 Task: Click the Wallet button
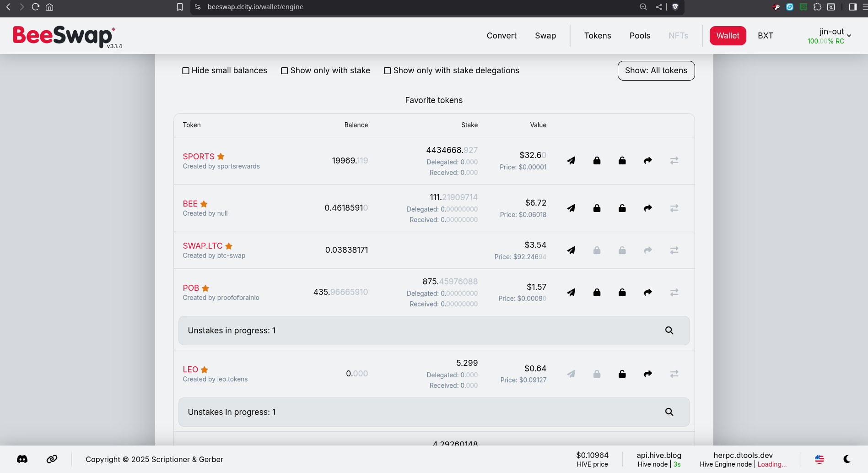point(728,36)
